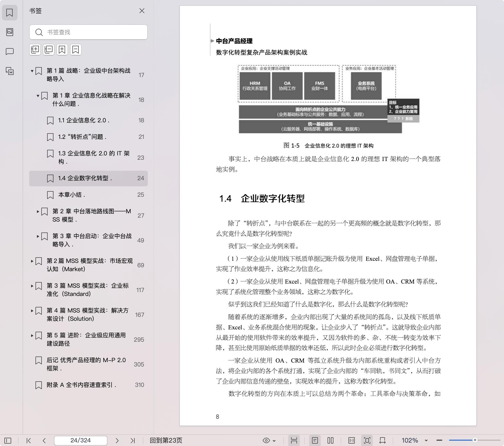Open the comments panel icon
Screen dimensions: 504x446
click(x=10, y=51)
